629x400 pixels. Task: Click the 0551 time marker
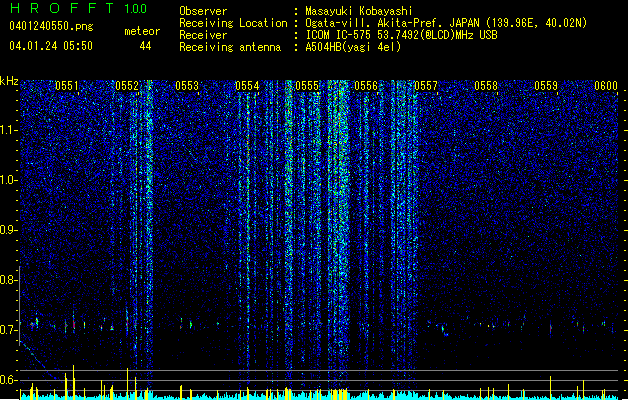[x=67, y=86]
